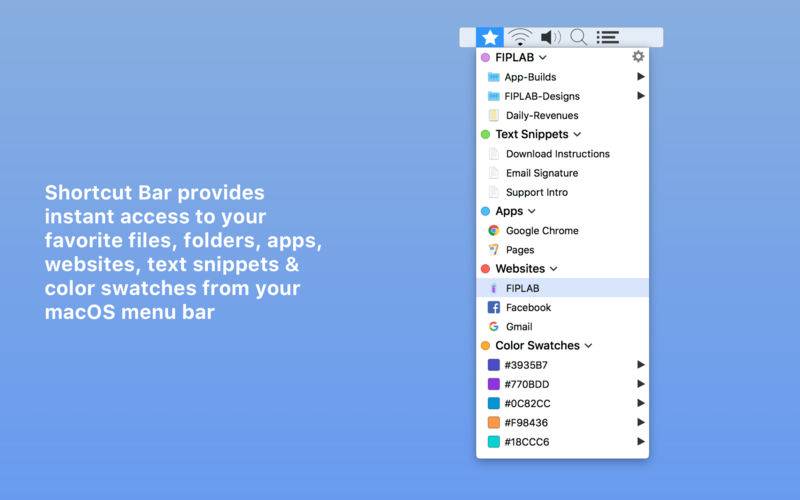Click the Apps group heading
800x500 pixels.
click(x=509, y=211)
